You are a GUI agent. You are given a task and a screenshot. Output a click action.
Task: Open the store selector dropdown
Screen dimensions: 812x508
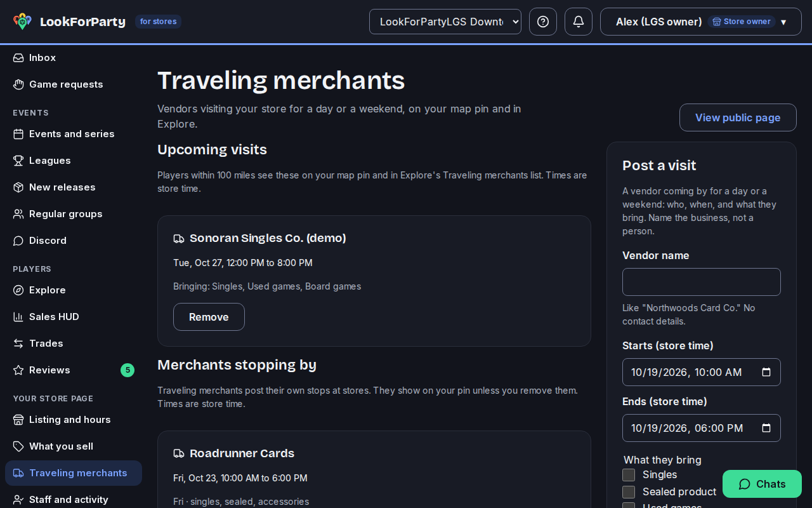pyautogui.click(x=445, y=22)
